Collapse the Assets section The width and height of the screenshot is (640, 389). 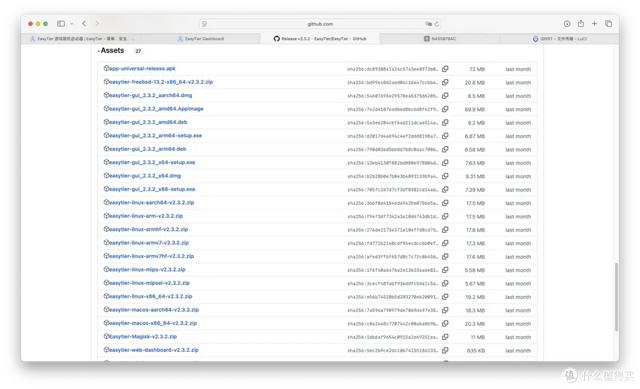[x=111, y=50]
